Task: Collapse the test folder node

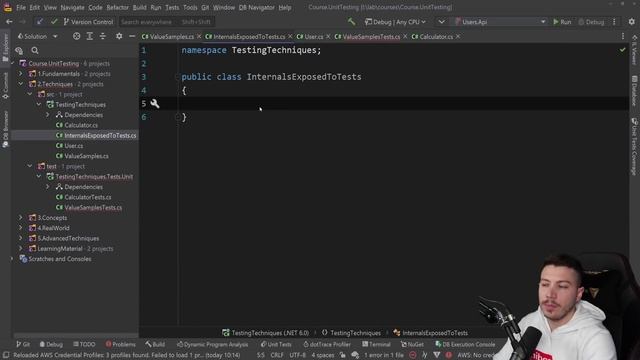Action: 30,167
